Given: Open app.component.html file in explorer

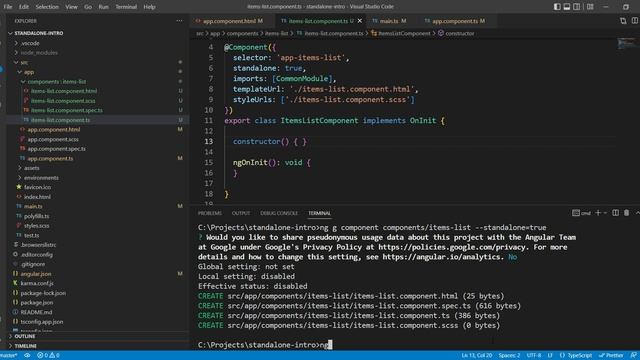Looking at the screenshot, I should 54,129.
